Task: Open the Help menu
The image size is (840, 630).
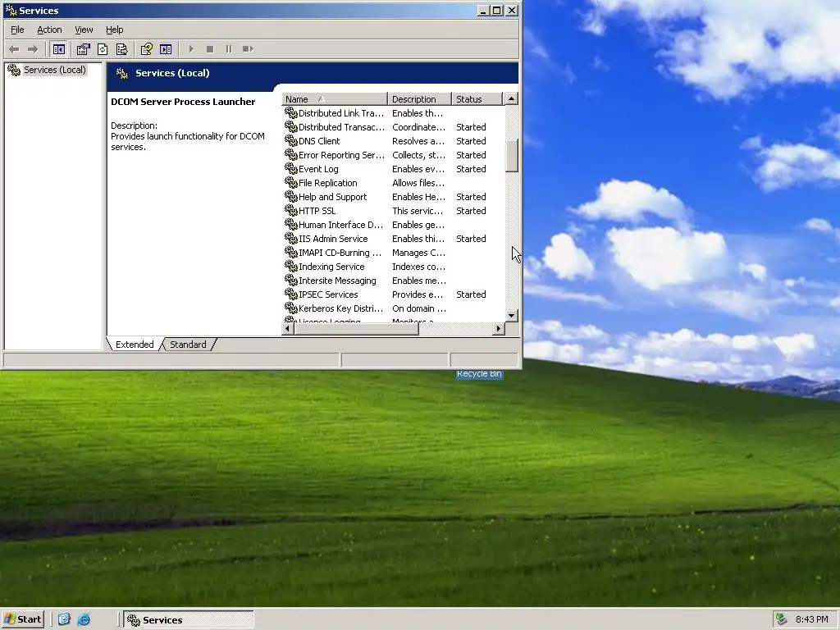Action: 114,30
